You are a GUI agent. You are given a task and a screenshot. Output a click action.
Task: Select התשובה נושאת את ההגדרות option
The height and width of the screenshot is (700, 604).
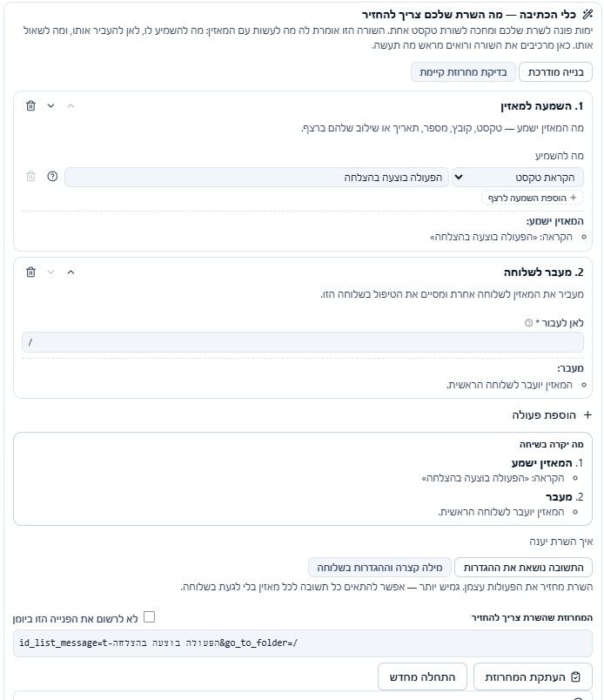(523, 568)
